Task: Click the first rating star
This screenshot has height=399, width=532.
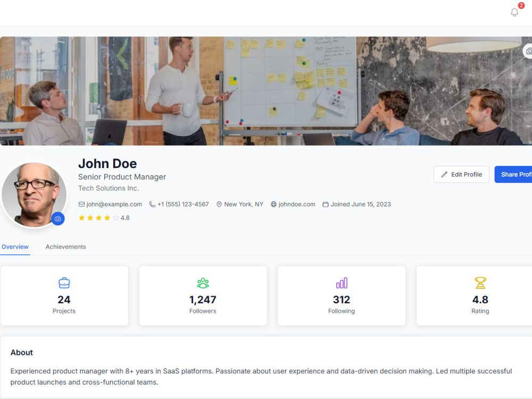Action: pyautogui.click(x=82, y=218)
